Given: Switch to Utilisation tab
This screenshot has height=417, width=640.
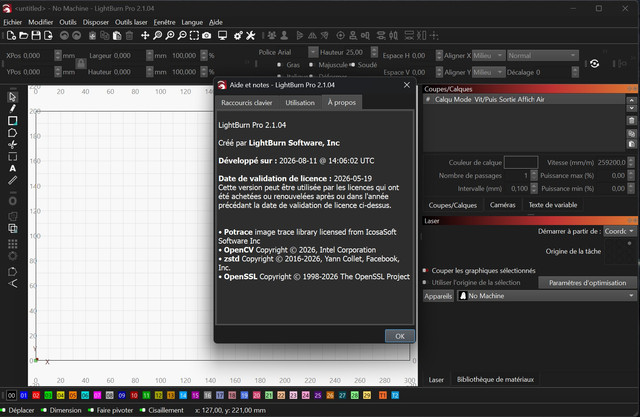Looking at the screenshot, I should tap(300, 103).
